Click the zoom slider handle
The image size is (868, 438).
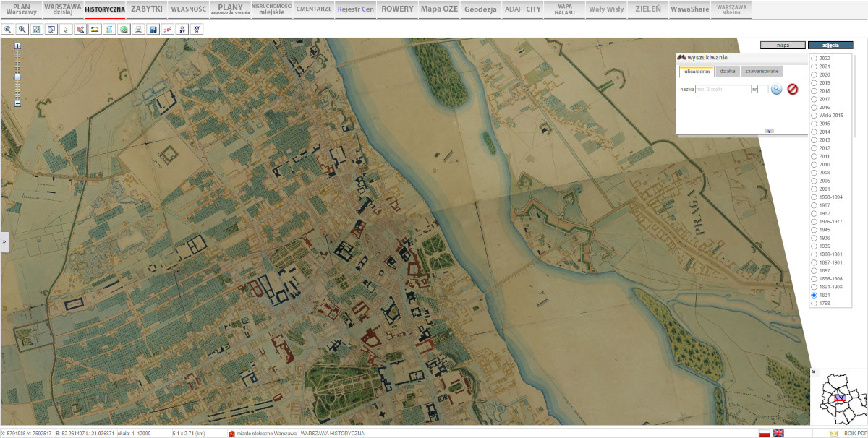pyautogui.click(x=17, y=76)
